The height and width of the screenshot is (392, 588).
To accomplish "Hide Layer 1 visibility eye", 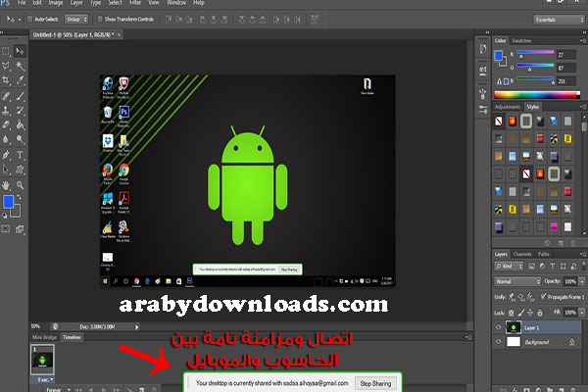I will 499,327.
